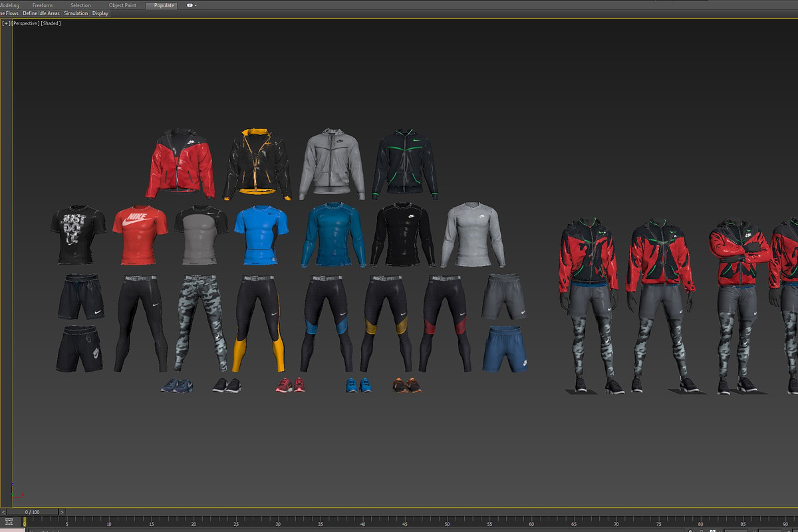Open the Mini Curve Editor icon
The image size is (798, 532).
[9, 523]
